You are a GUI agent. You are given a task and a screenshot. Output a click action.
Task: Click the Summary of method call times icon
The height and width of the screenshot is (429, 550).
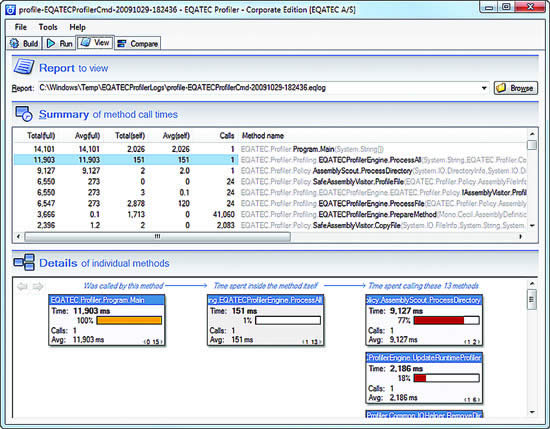pos(24,114)
